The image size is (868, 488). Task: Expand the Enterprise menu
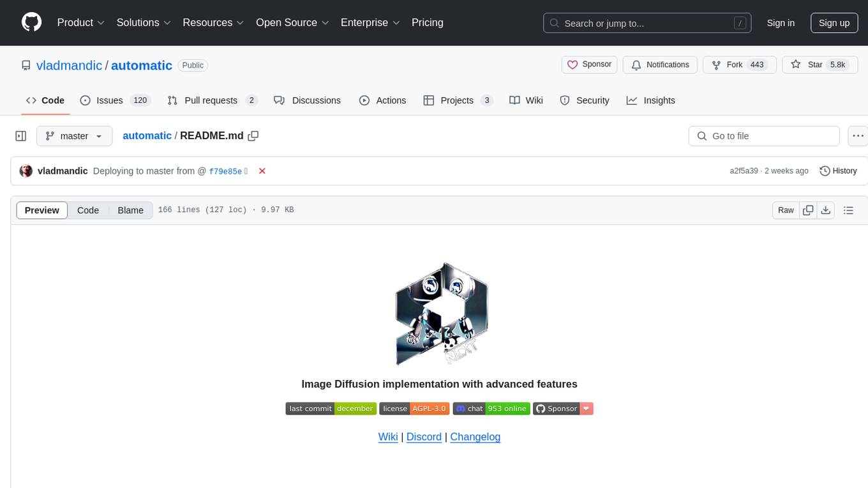point(370,22)
